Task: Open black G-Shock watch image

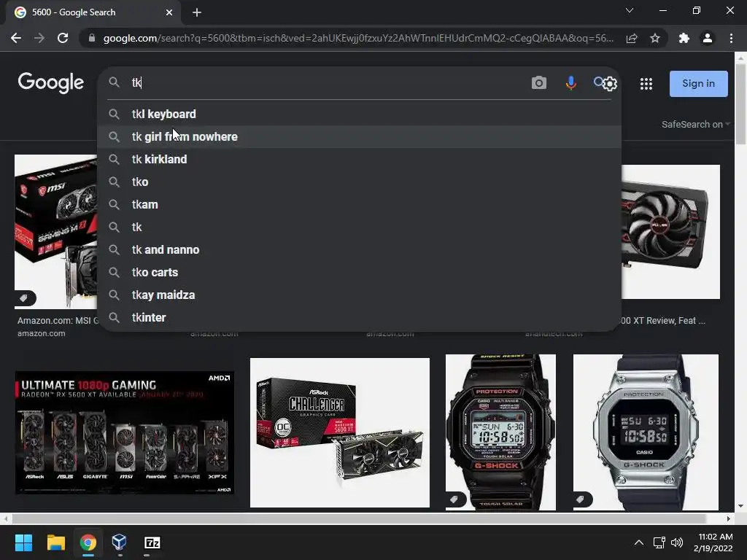Action: coord(500,432)
